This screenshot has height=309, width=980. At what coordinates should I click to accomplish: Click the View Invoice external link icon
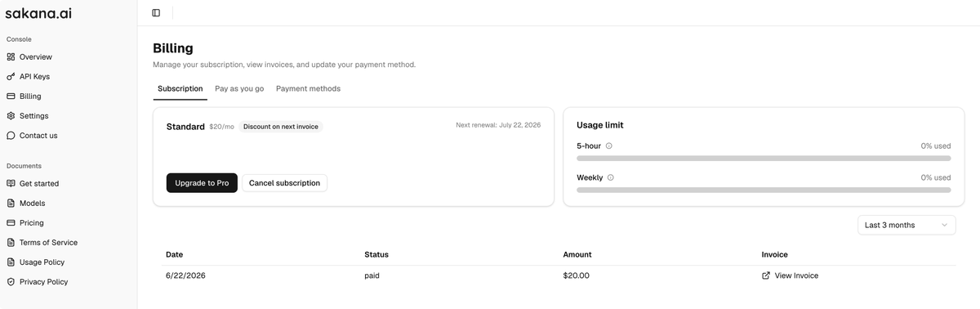click(766, 275)
